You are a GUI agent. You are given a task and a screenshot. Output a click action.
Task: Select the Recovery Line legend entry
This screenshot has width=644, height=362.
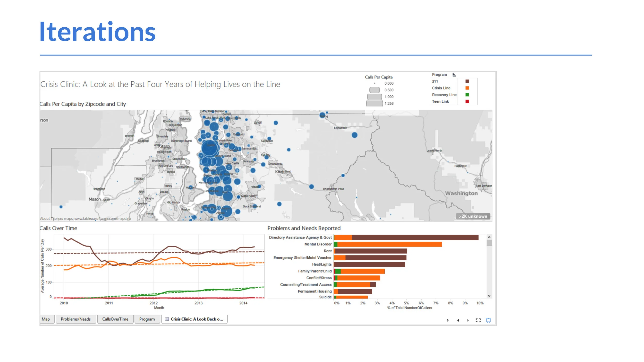[x=444, y=95]
